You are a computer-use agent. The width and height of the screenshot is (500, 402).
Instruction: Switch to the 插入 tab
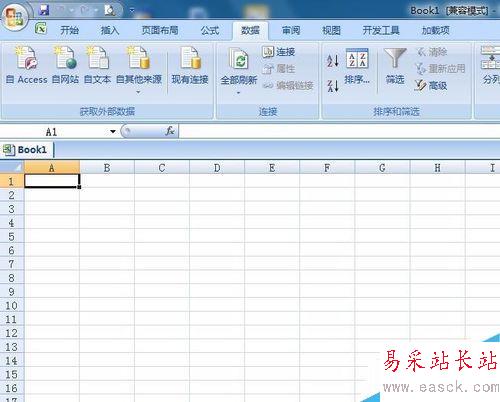110,30
